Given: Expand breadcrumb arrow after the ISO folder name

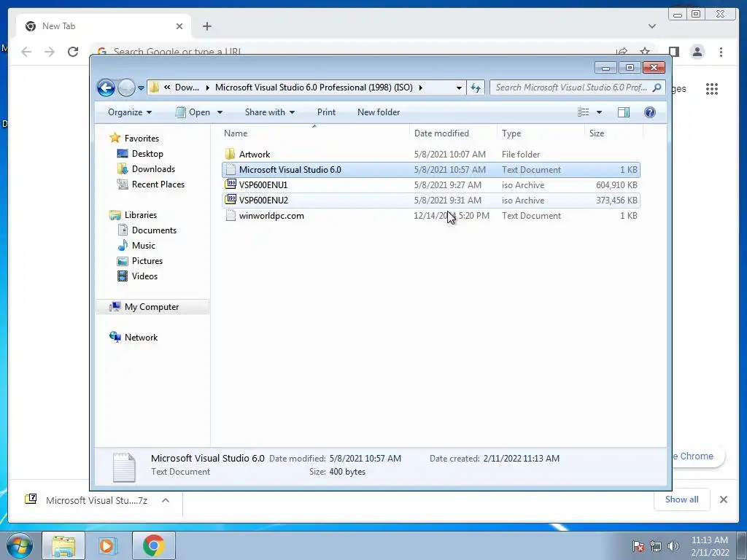Looking at the screenshot, I should 421,87.
